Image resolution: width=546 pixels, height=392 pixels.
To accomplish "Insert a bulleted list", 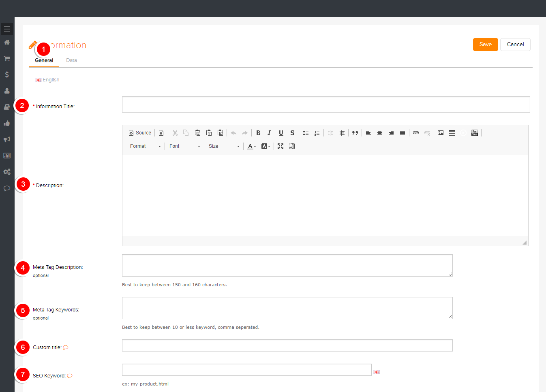I will click(x=306, y=133).
